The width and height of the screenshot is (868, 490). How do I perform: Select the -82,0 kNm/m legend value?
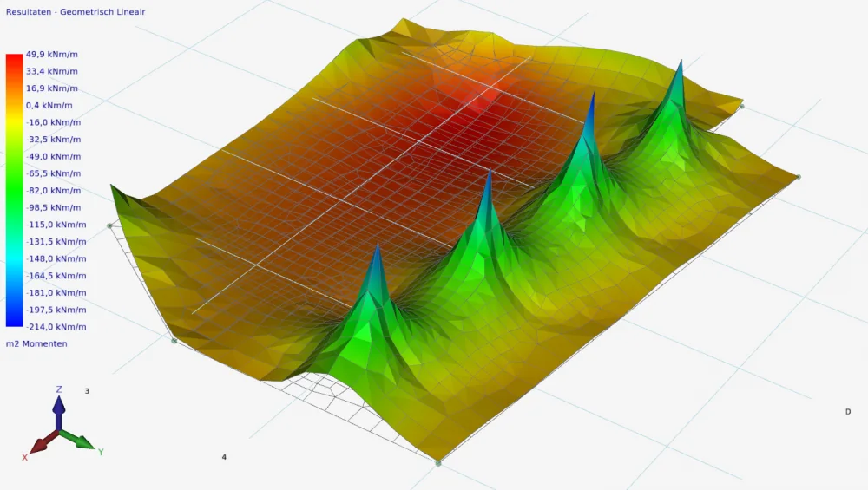tap(53, 190)
